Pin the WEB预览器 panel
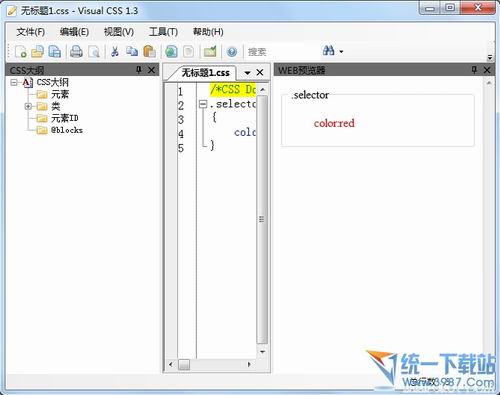 coord(474,70)
